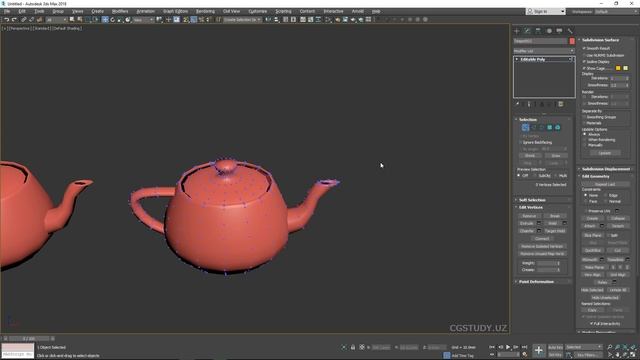This screenshot has height=360, width=640.
Task: Open the Modify command panel tab
Action: (527, 31)
